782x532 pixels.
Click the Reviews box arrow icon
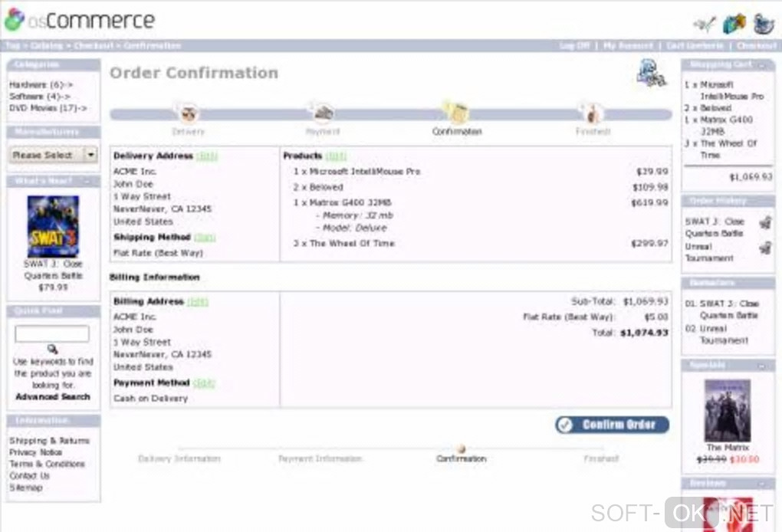[761, 484]
